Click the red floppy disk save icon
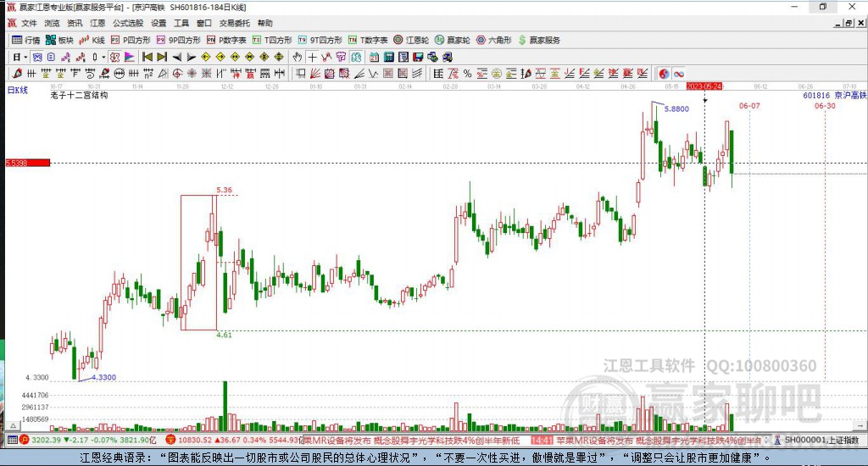The image size is (868, 466). (418, 57)
